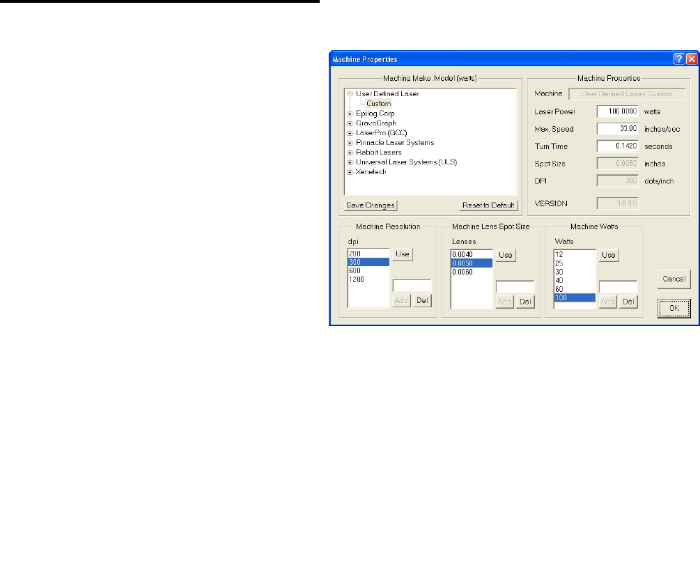Select 1200 in the dpi list

click(368, 279)
